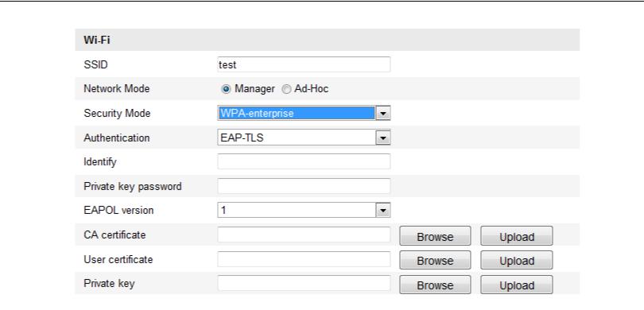644x310 pixels.
Task: Browse for a User certificate file
Action: [x=435, y=260]
